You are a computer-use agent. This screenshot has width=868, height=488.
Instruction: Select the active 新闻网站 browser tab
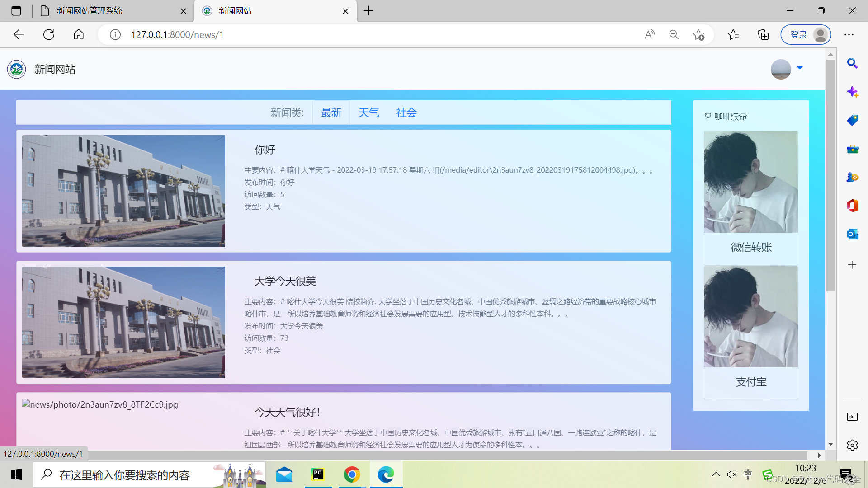(x=275, y=11)
